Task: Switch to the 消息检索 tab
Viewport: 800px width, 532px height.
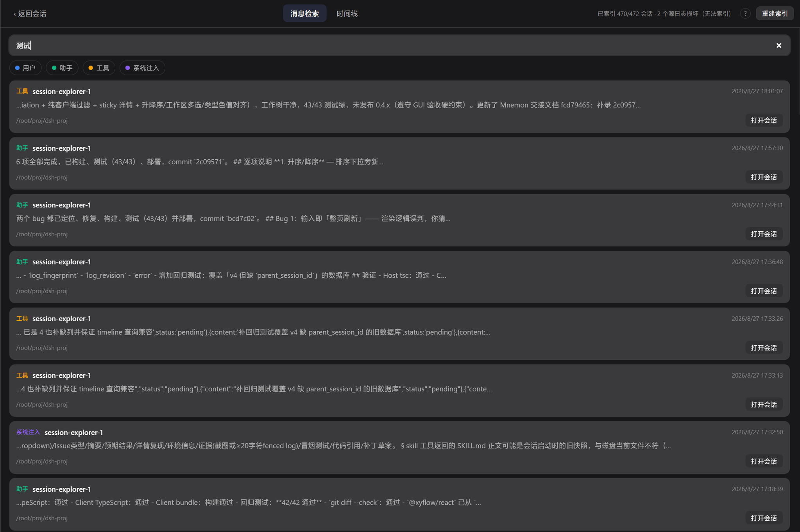Action: tap(304, 14)
